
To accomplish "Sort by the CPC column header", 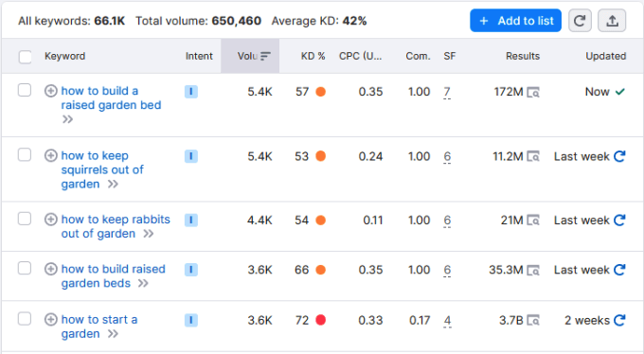I will [x=360, y=56].
